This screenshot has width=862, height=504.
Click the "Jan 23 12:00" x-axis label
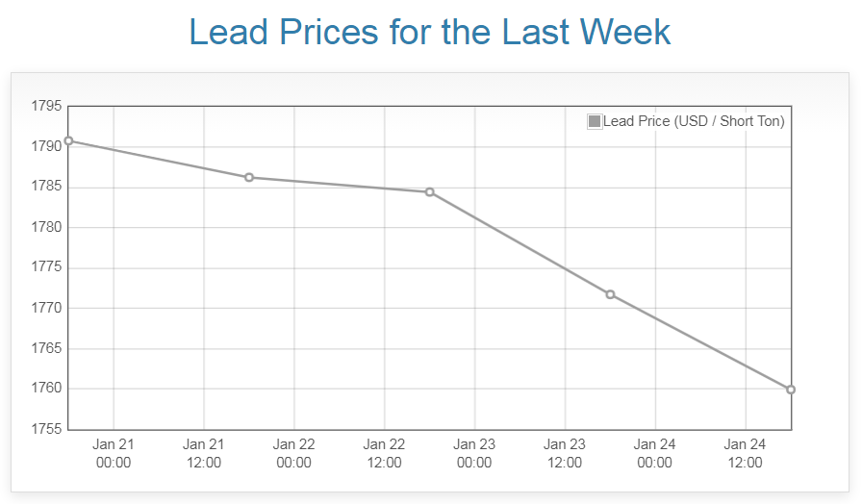(565, 453)
